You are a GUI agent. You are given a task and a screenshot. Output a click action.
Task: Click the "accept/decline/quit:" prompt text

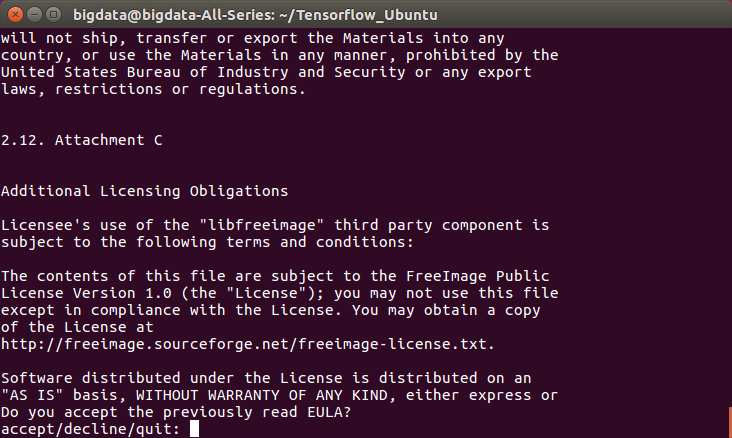(x=92, y=429)
